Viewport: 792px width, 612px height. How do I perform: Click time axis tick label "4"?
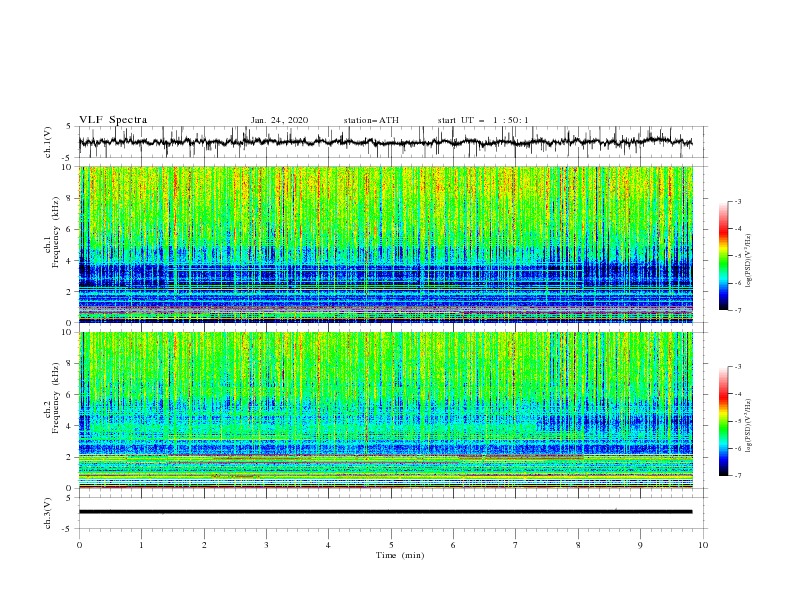(328, 545)
